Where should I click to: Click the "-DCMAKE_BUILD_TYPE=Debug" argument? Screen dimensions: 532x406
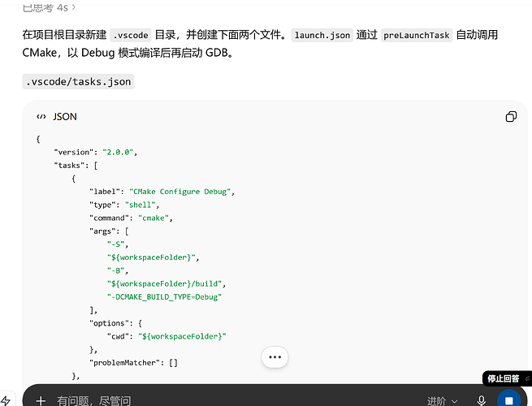point(164,296)
